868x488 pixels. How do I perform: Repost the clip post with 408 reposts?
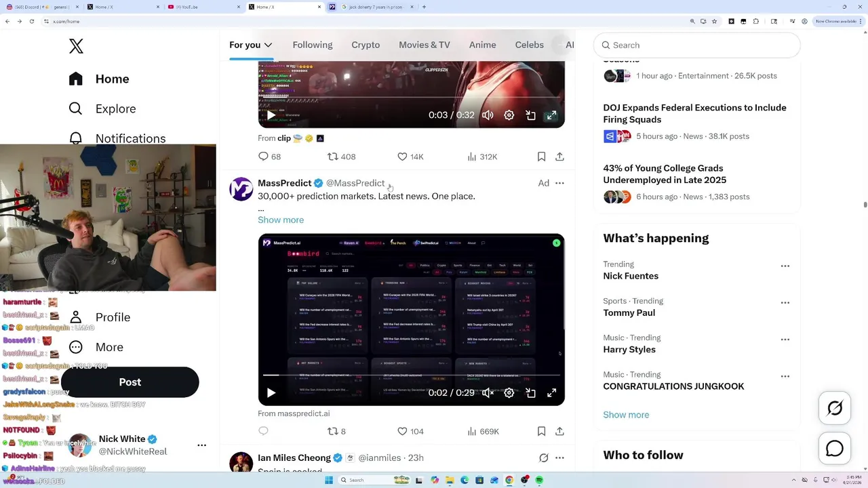click(x=341, y=157)
